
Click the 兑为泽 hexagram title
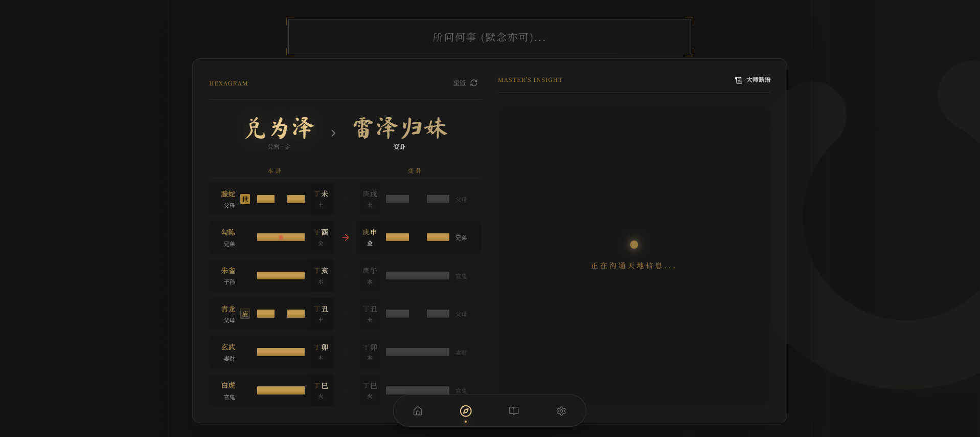279,128
